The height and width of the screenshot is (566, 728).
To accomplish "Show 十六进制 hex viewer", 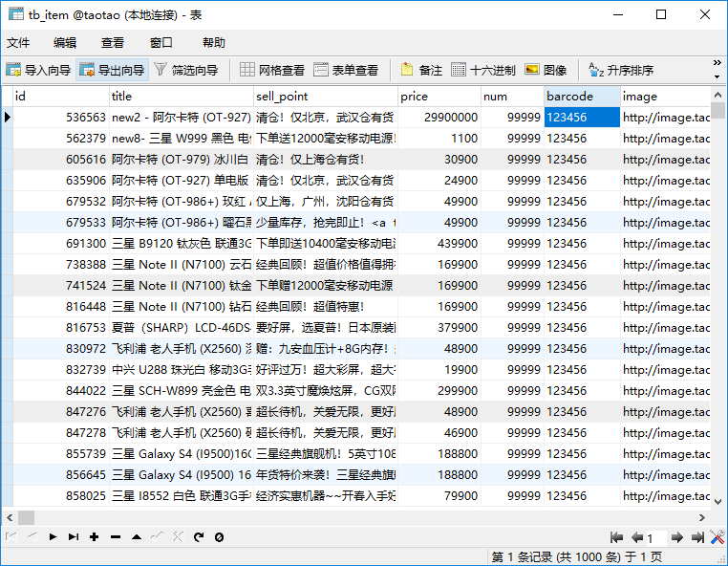I will 483,70.
